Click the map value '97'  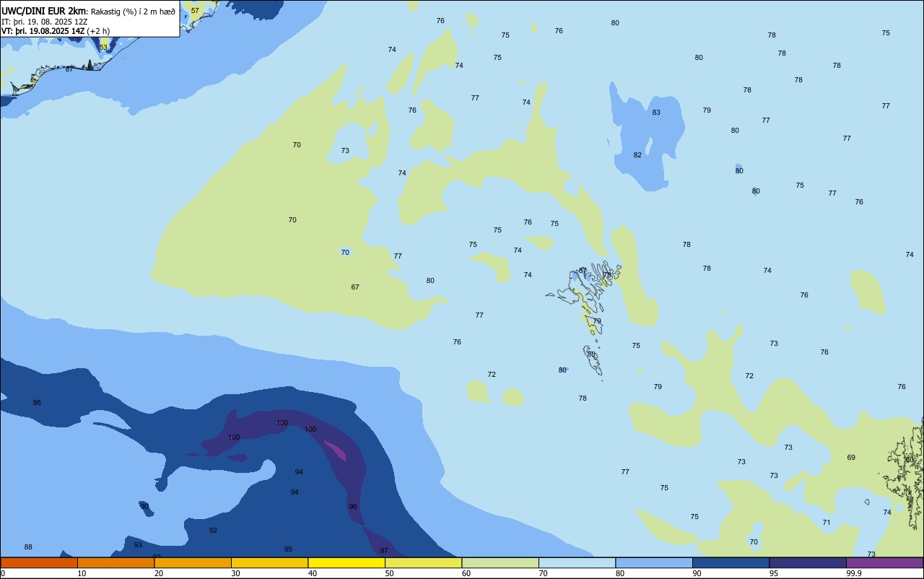pos(384,551)
